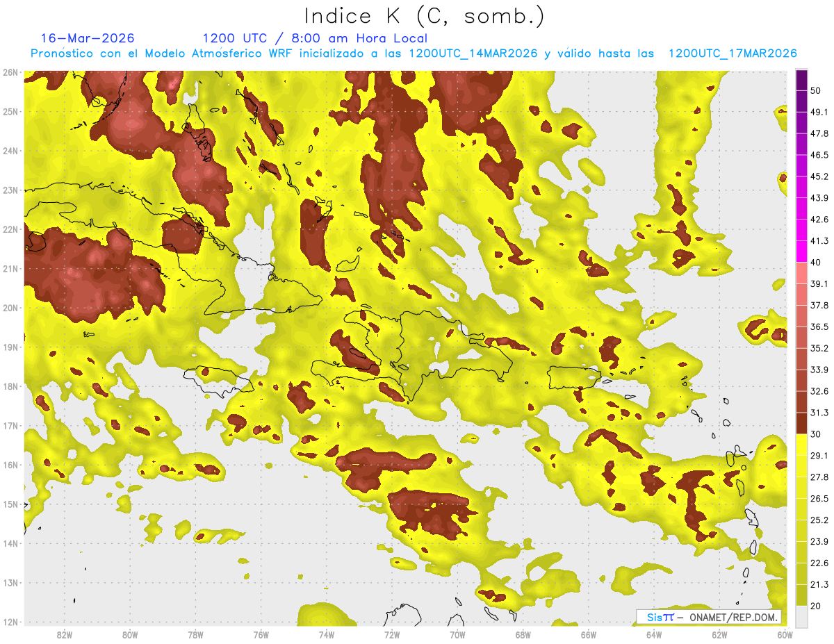The image size is (834, 644).
Task: Click the title "Indice K (C, somb.)"
Action: (x=424, y=16)
